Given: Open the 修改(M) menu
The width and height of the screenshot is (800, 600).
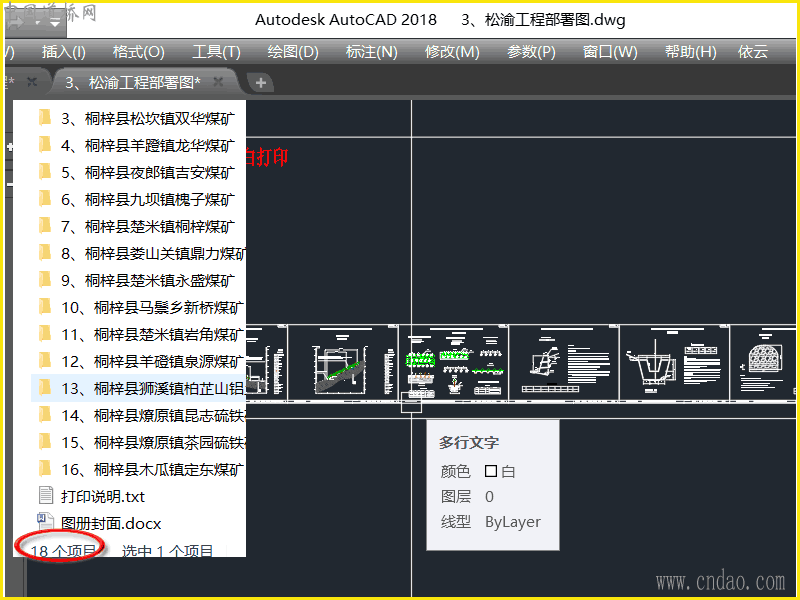Looking at the screenshot, I should point(452,52).
